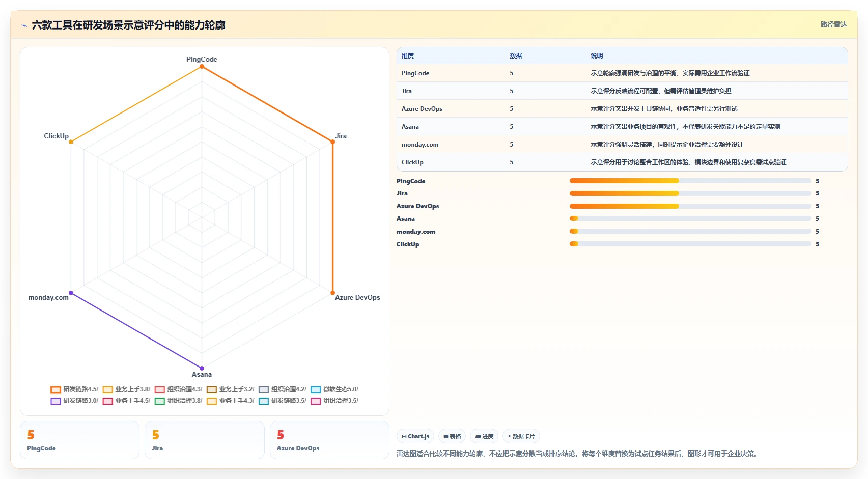Click description 示意评分强调灵活搭建
Viewport: 868px width, 479px height.
667,145
